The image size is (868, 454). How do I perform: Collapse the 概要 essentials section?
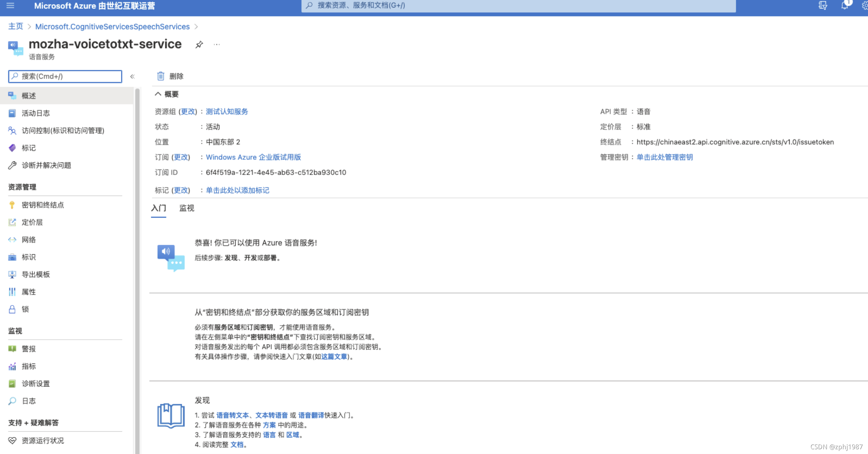(158, 94)
